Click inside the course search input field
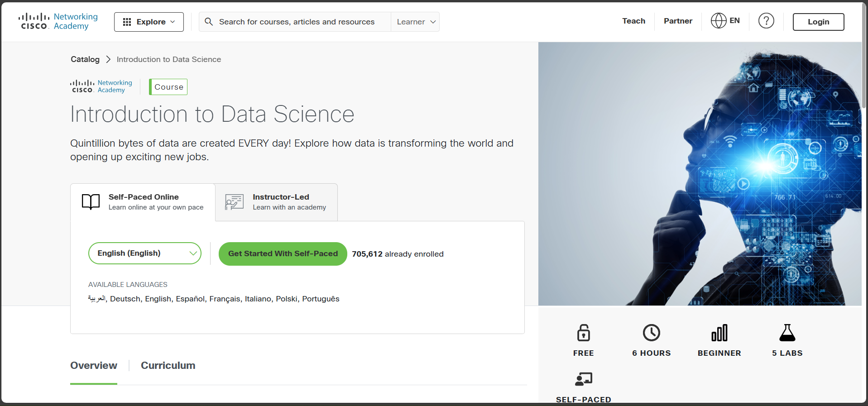 click(x=294, y=22)
